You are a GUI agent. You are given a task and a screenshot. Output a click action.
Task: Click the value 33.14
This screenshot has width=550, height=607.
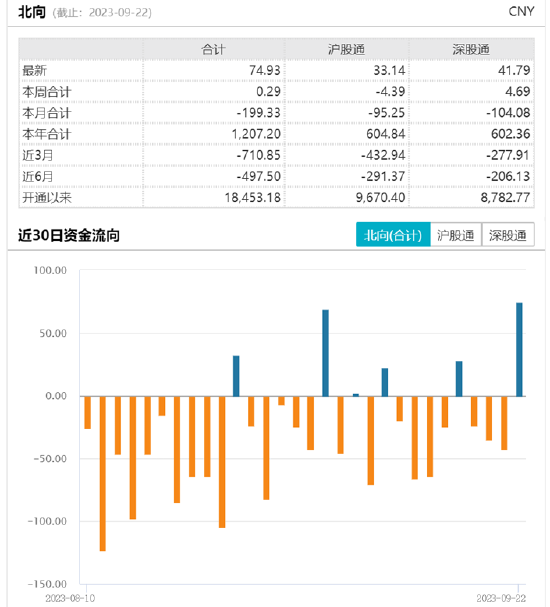tap(389, 70)
